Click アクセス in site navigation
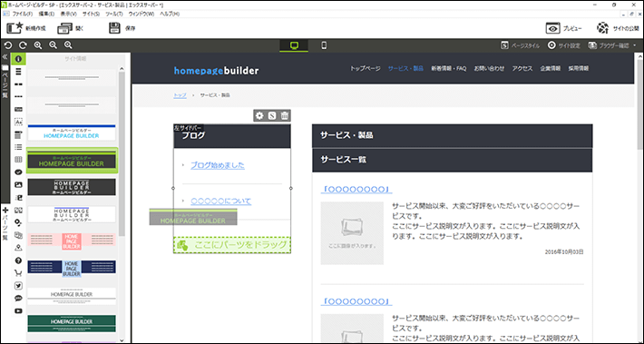The image size is (644, 344). tap(522, 69)
